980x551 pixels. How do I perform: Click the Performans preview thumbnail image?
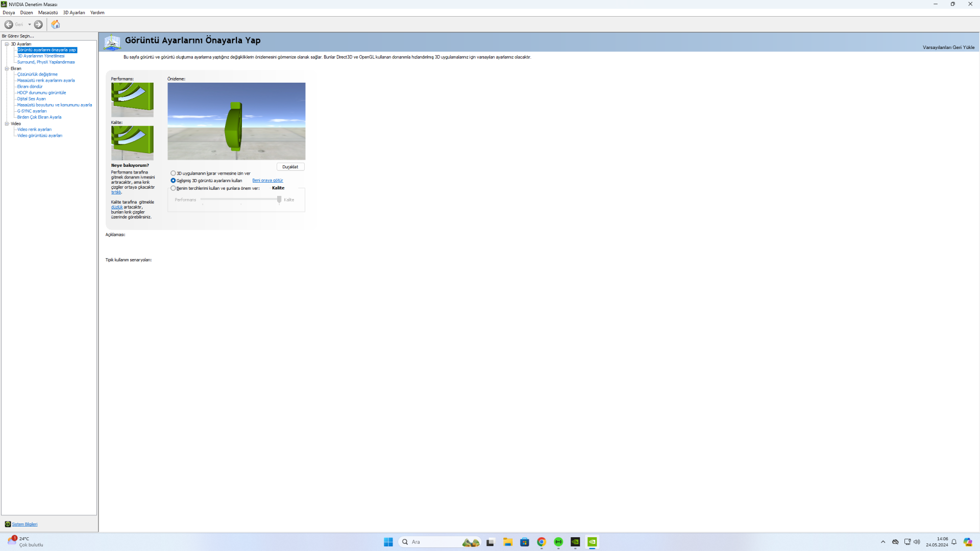pos(132,99)
